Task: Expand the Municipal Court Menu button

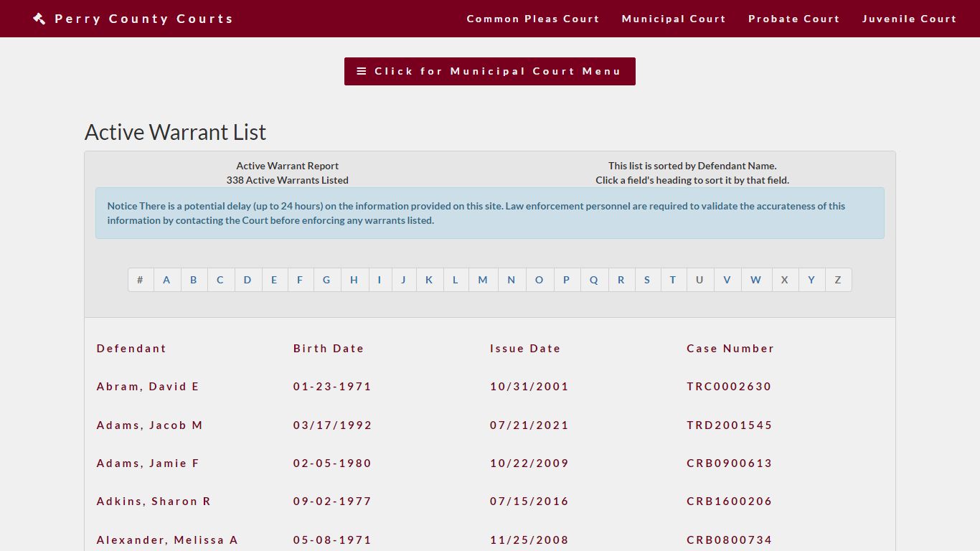Action: pos(490,71)
